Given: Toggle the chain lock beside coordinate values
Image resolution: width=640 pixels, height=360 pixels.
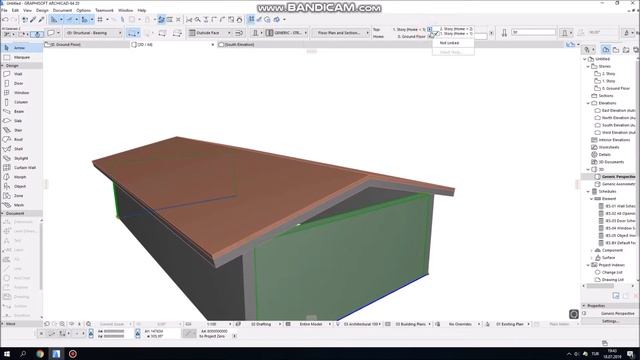Looking at the screenshot, I should point(91,333).
